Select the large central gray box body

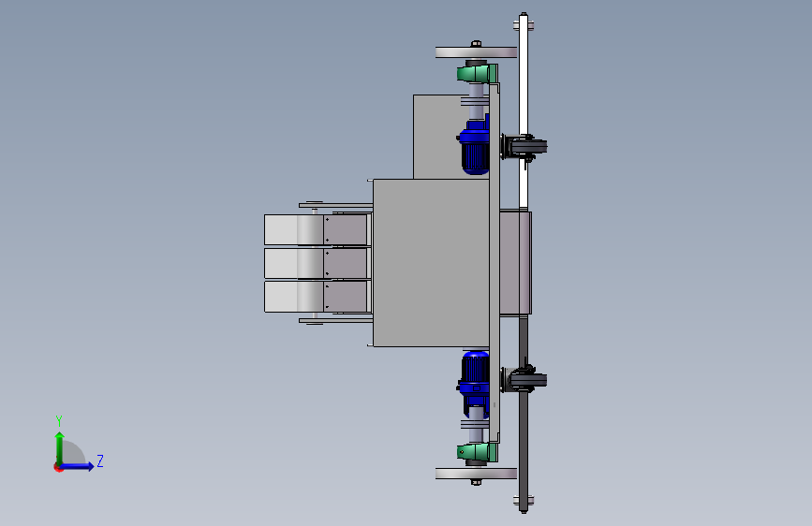coord(431,263)
